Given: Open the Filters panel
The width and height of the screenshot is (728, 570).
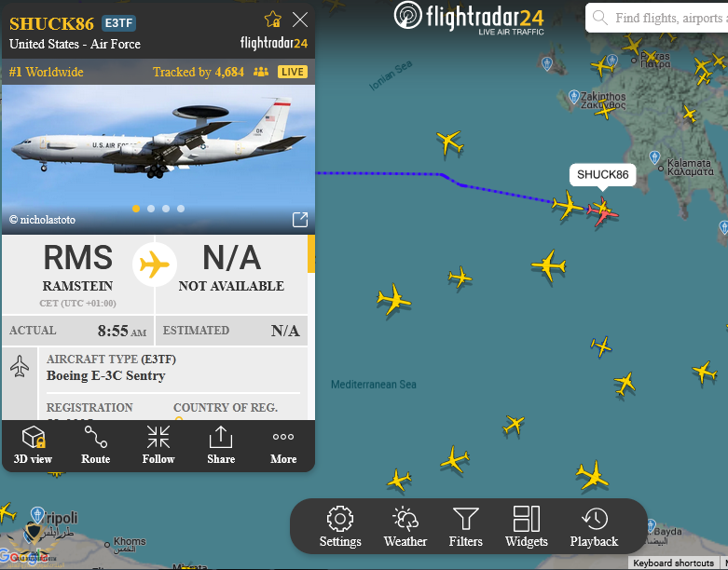Looking at the screenshot, I should (x=466, y=527).
